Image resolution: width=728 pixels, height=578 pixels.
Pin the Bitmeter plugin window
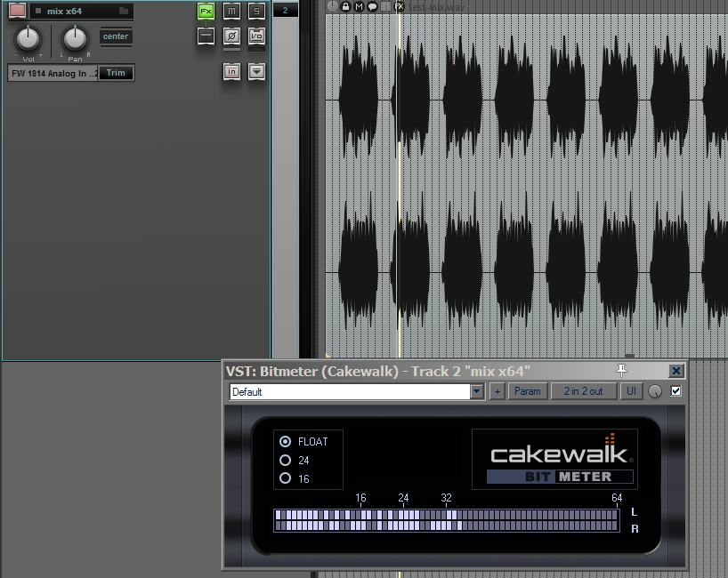click(622, 370)
